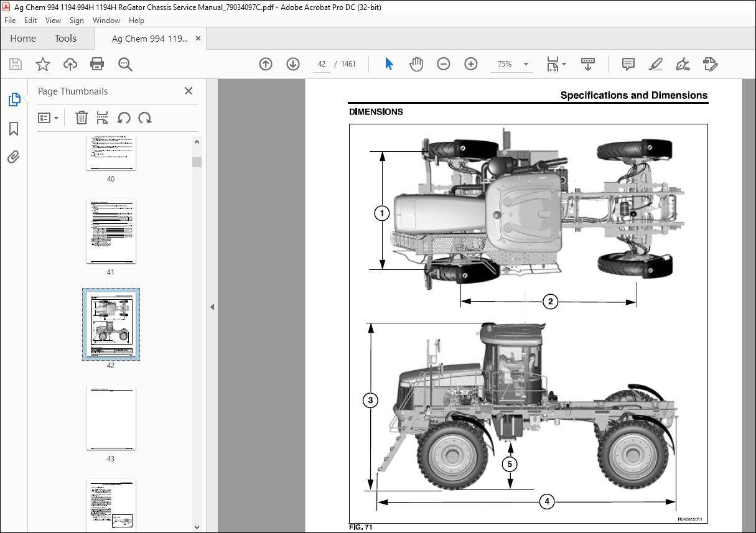Upload the file with the cloud icon
Viewport: 756px width, 533px height.
[x=70, y=64]
